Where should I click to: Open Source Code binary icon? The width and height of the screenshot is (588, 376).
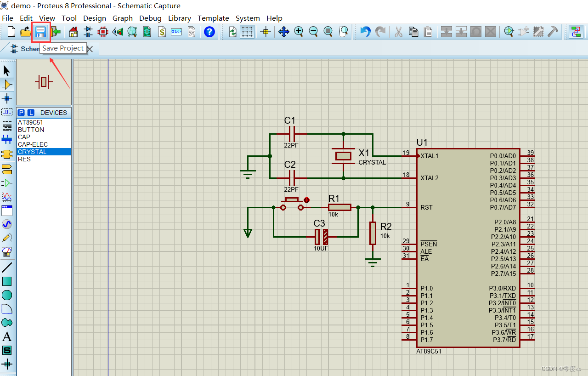click(x=176, y=32)
